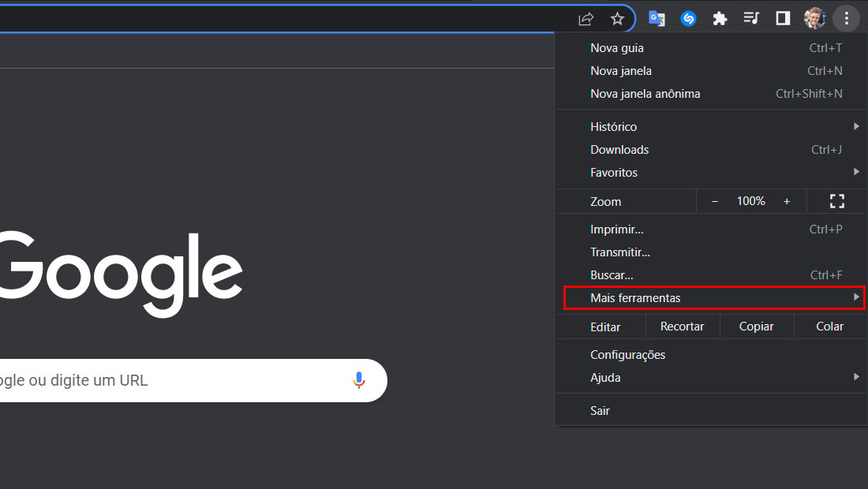
Task: Open the media controls playlist icon
Action: [x=751, y=18]
